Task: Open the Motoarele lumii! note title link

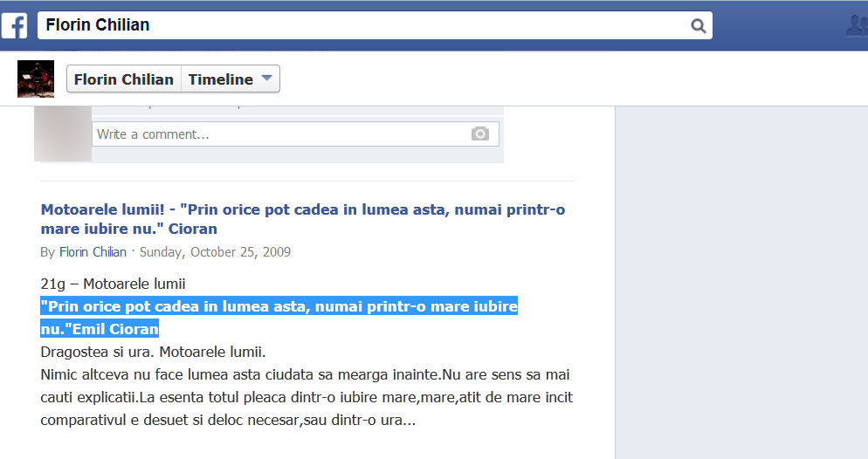Action: pos(303,219)
